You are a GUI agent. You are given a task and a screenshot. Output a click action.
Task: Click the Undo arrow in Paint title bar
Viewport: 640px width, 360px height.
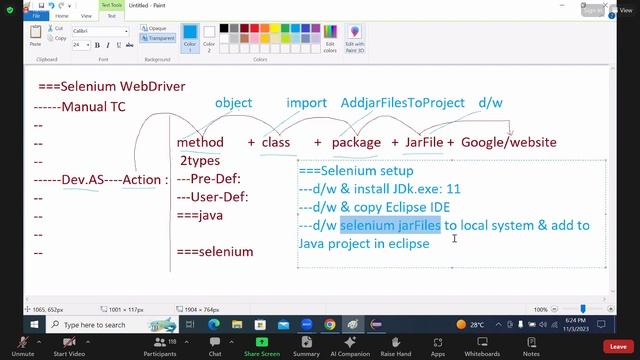[51, 5]
